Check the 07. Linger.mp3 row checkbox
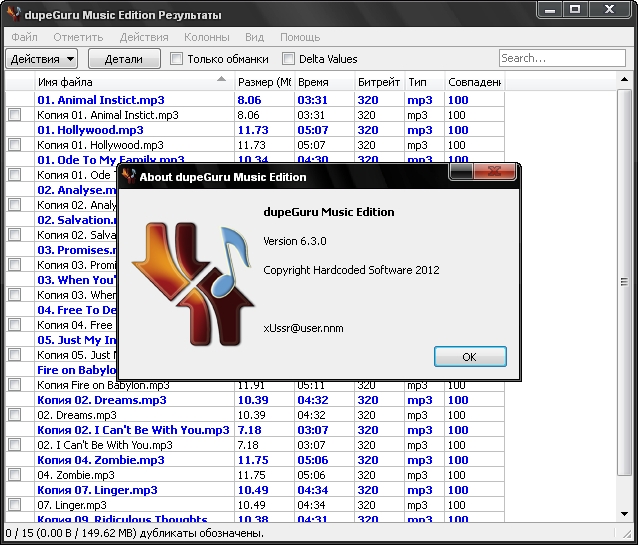This screenshot has width=638, height=545. pos(15,505)
